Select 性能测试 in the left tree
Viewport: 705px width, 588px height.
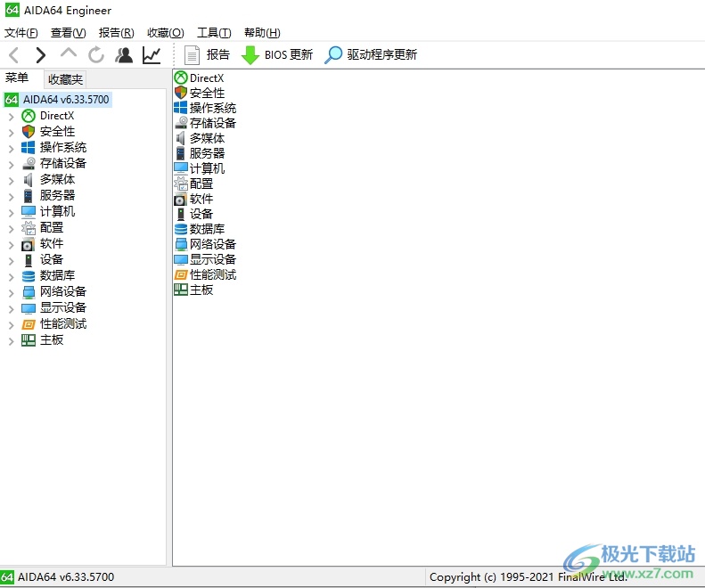click(x=63, y=323)
